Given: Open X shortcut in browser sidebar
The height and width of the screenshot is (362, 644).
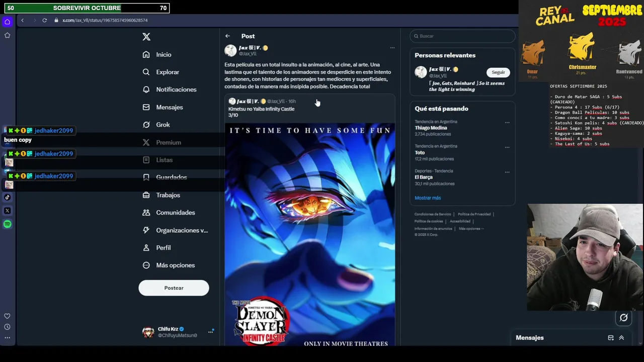Looking at the screenshot, I should tap(7, 211).
